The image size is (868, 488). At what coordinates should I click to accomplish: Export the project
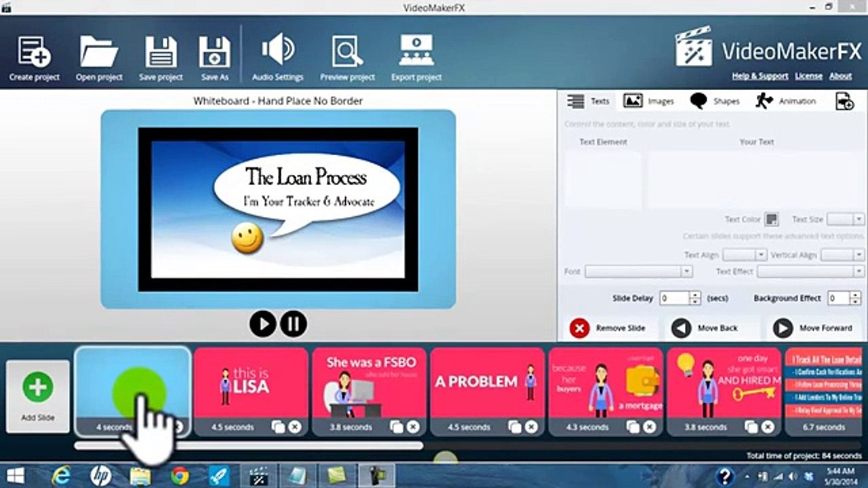coord(416,59)
